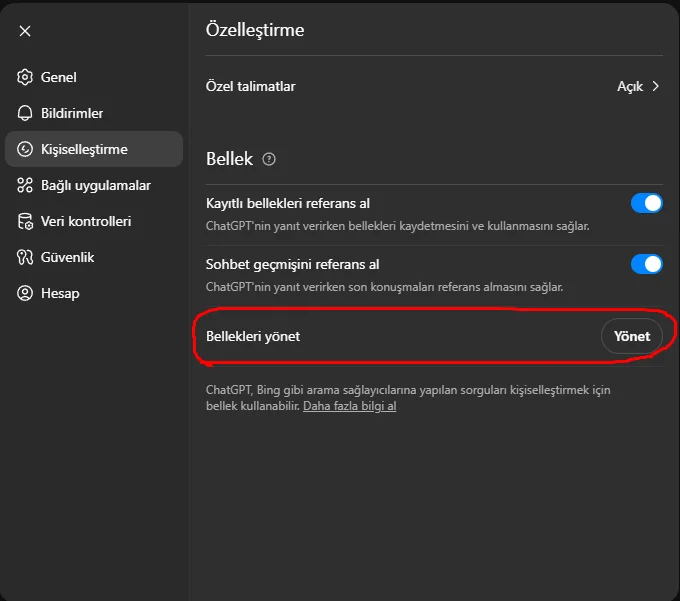680x601 pixels.
Task: Follow the Daha fazla bilgi al link
Action: click(350, 407)
